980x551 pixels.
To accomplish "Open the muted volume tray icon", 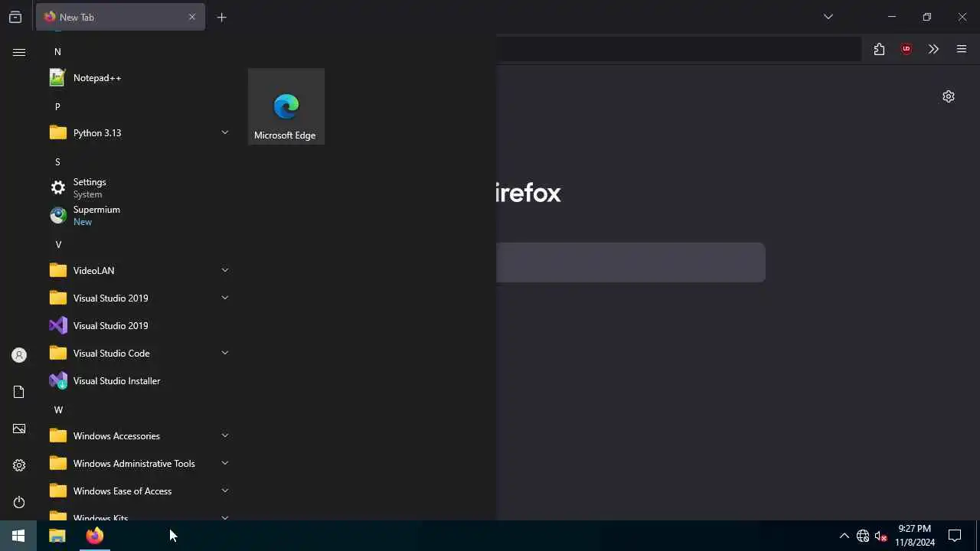I will tap(881, 536).
